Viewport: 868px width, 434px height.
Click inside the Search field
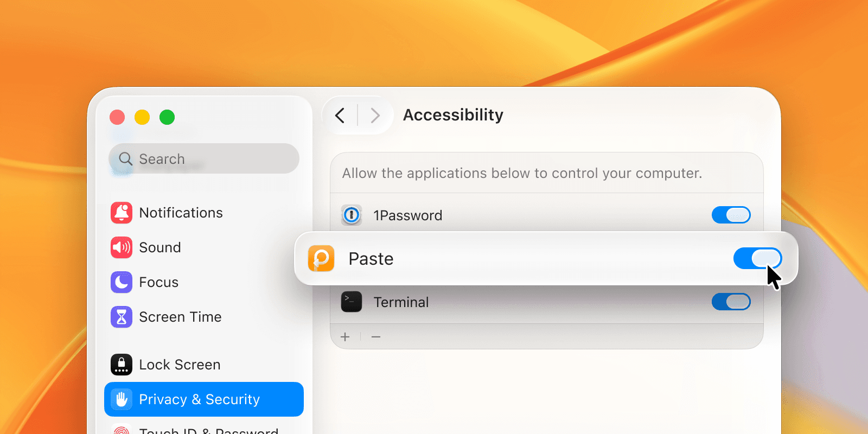[203, 158]
